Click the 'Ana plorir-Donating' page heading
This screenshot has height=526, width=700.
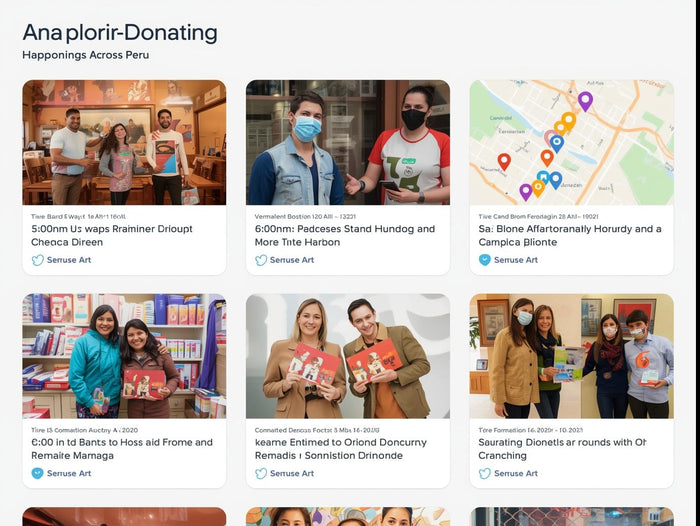click(x=119, y=32)
